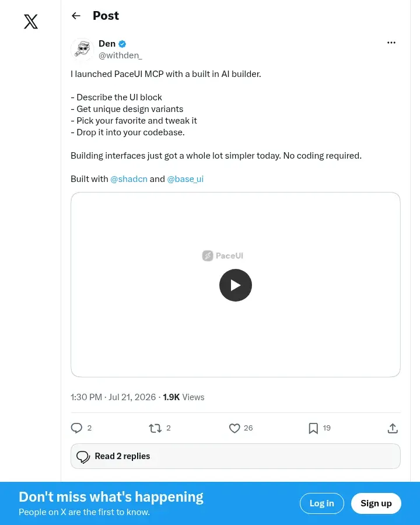Open the three-dot more options menu
The height and width of the screenshot is (525, 420).
391,43
